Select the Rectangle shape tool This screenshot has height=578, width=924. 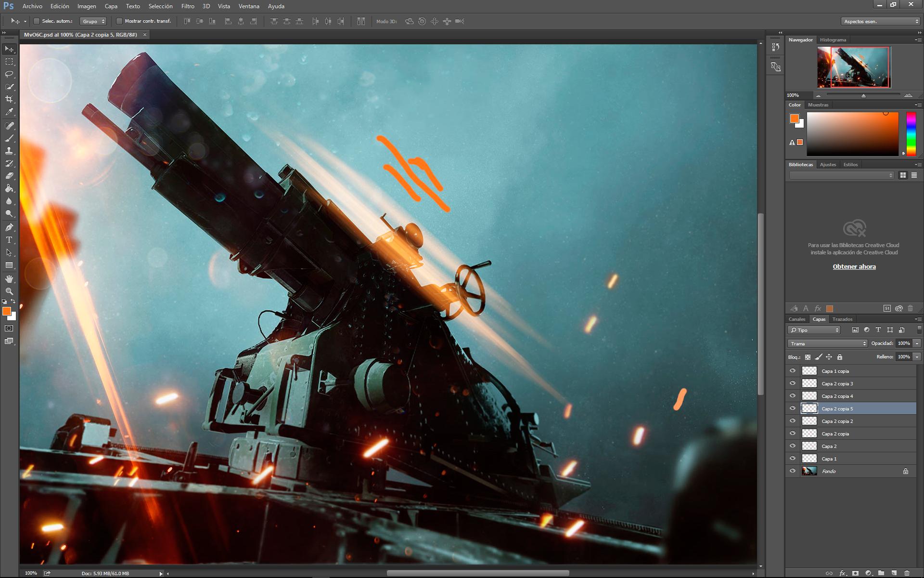pyautogui.click(x=9, y=265)
